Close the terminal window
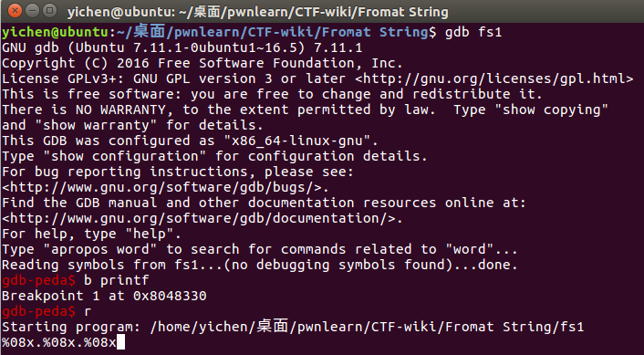644x355 pixels. pos(15,11)
